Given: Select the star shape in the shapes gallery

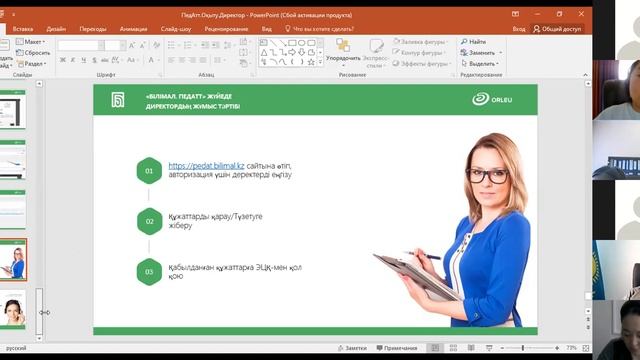Looking at the screenshot, I should click(x=311, y=62).
